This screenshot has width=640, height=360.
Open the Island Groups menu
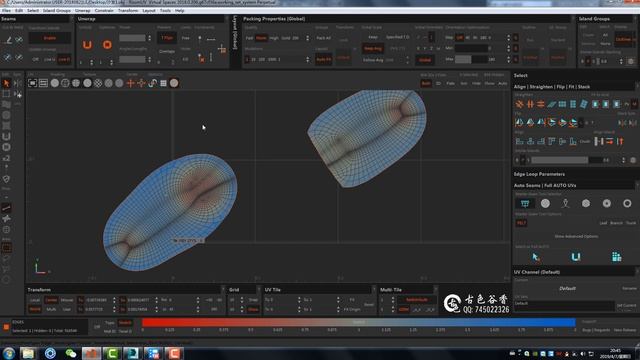57,11
